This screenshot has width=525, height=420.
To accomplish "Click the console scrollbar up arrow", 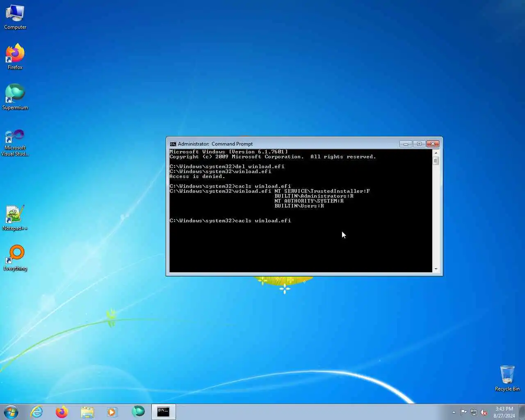I will point(436,153).
